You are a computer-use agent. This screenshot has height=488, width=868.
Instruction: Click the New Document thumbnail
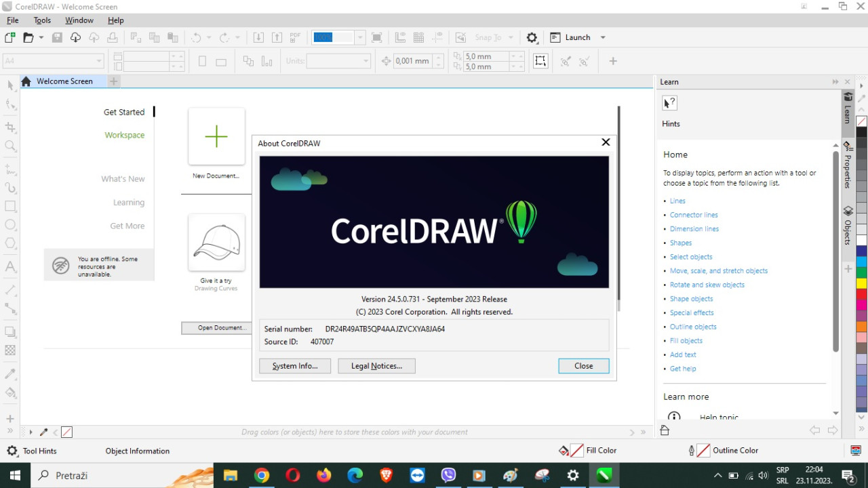216,136
